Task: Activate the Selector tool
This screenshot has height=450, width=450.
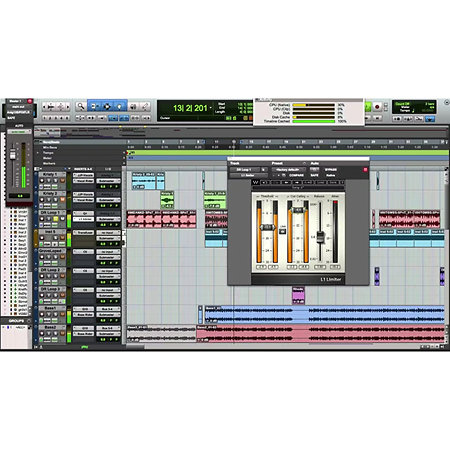Action: tap(107, 106)
